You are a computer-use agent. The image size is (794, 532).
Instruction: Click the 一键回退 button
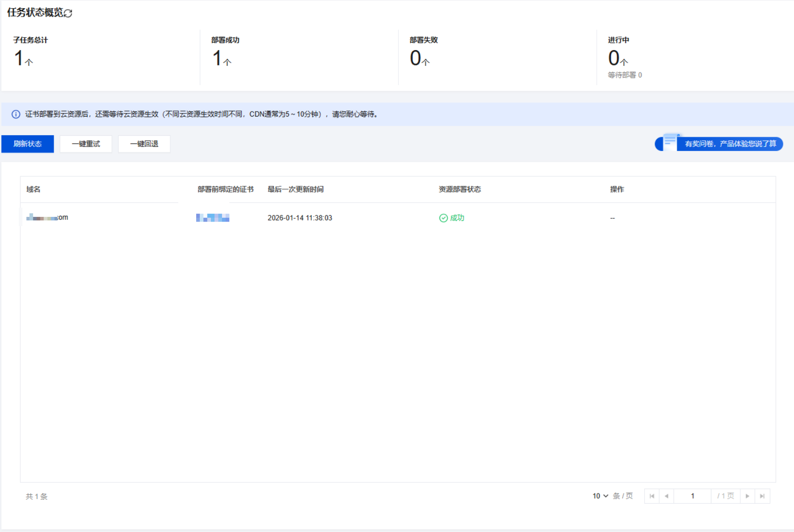click(x=144, y=144)
